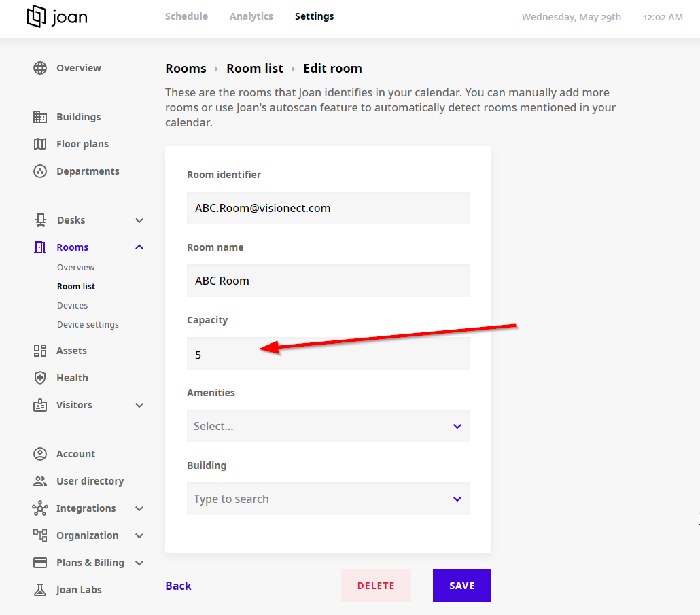700x615 pixels.
Task: Click the Rooms breadcrumb link
Action: pos(186,68)
